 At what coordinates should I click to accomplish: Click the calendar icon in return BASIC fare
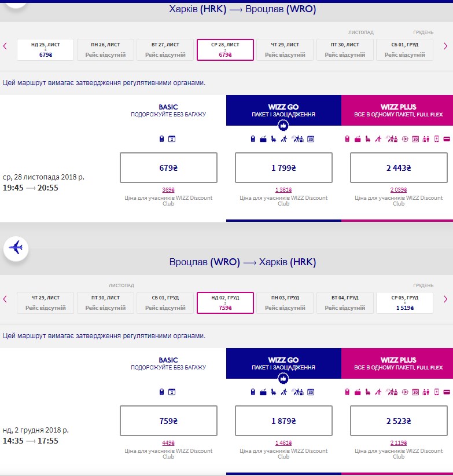pyautogui.click(x=171, y=392)
